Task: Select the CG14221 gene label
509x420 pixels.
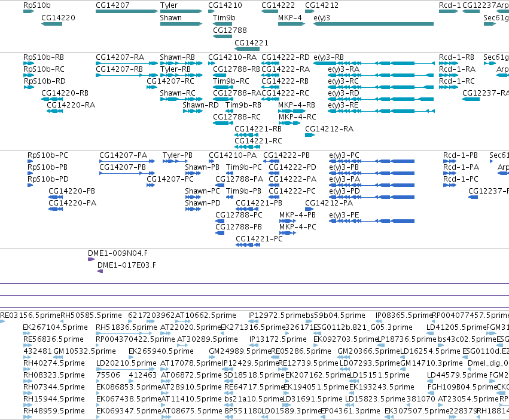Action: tap(251, 43)
